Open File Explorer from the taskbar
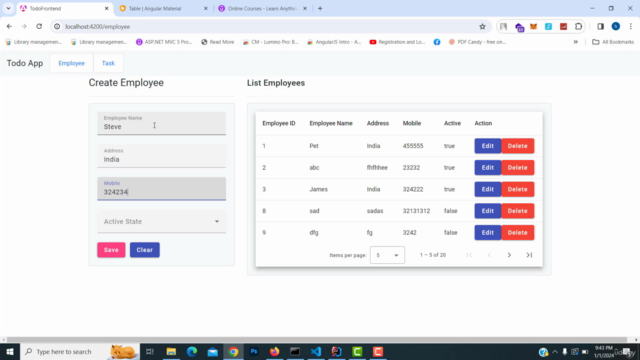 [x=171, y=351]
